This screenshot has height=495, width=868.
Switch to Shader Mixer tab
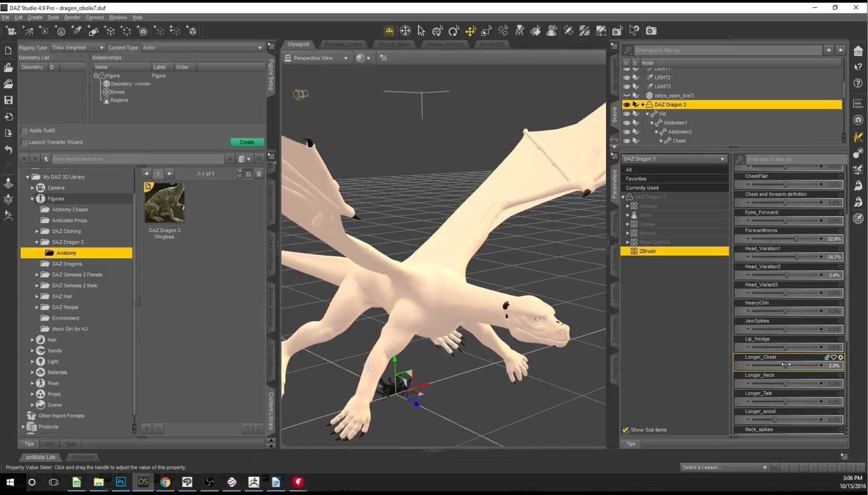tap(394, 44)
